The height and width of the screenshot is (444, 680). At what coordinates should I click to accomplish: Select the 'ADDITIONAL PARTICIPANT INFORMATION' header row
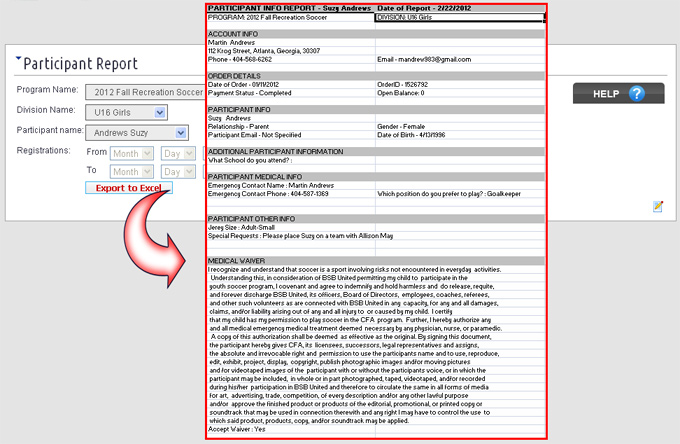pos(376,152)
